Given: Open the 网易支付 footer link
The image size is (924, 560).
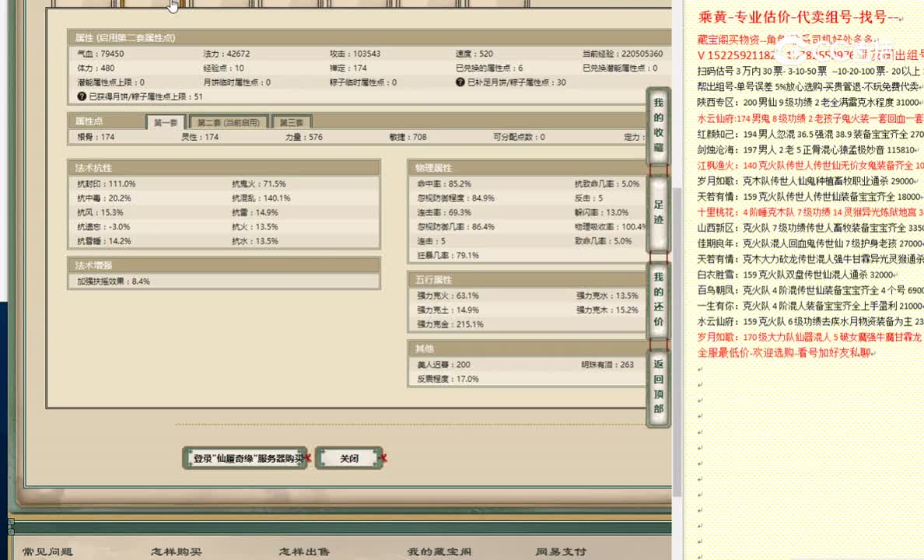Looking at the screenshot, I should [561, 551].
